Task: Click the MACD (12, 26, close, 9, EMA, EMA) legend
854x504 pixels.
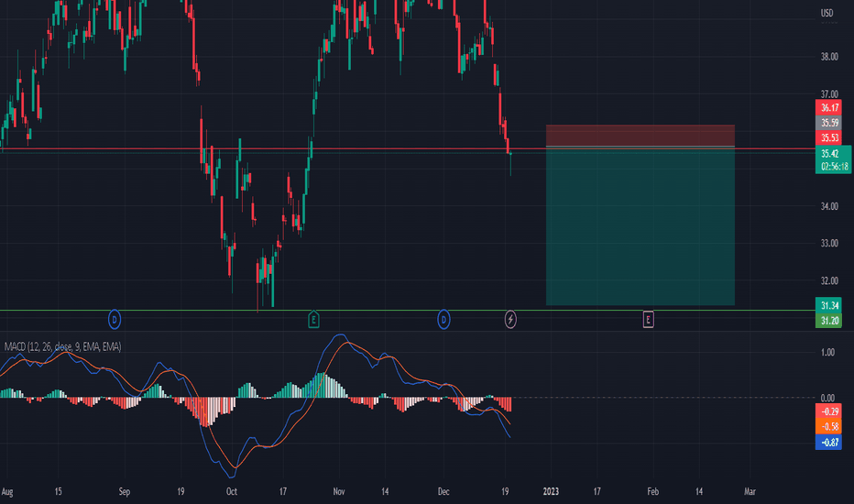Action: point(62,346)
